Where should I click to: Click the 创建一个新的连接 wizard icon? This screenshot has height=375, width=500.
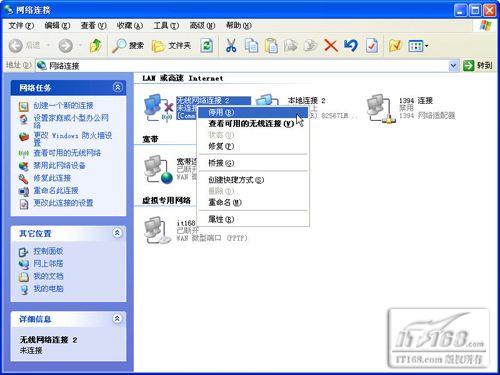tap(24, 106)
